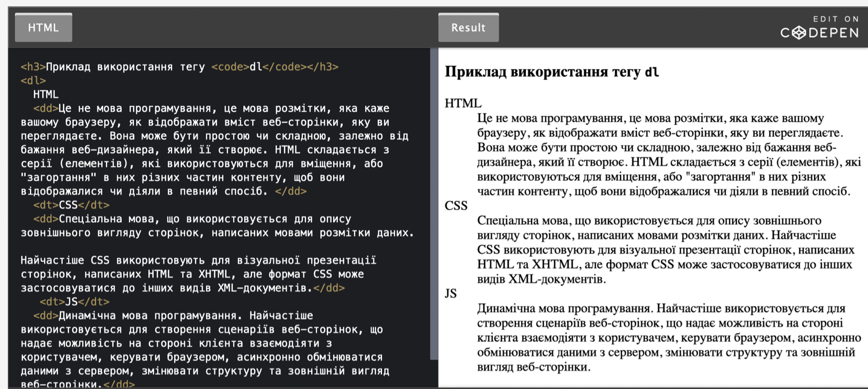The image size is (868, 389).
Task: Click the result heading 'Приклад використання тегу dl'
Action: (x=552, y=72)
